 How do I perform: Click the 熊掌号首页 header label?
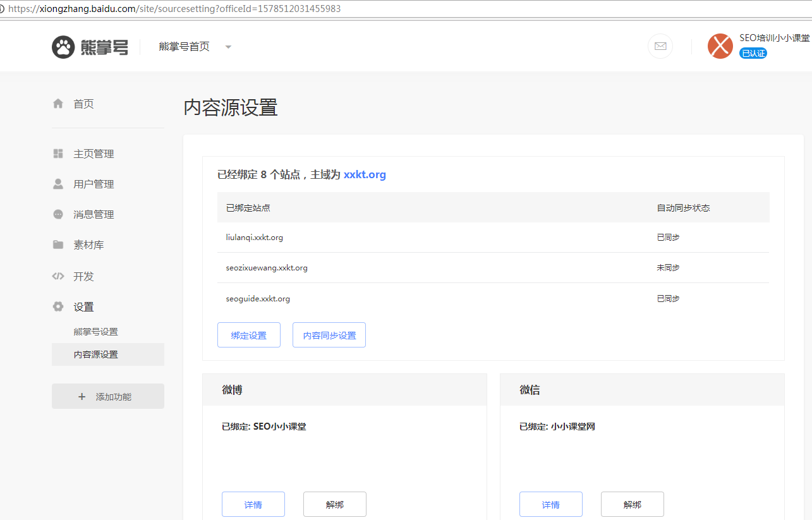185,47
